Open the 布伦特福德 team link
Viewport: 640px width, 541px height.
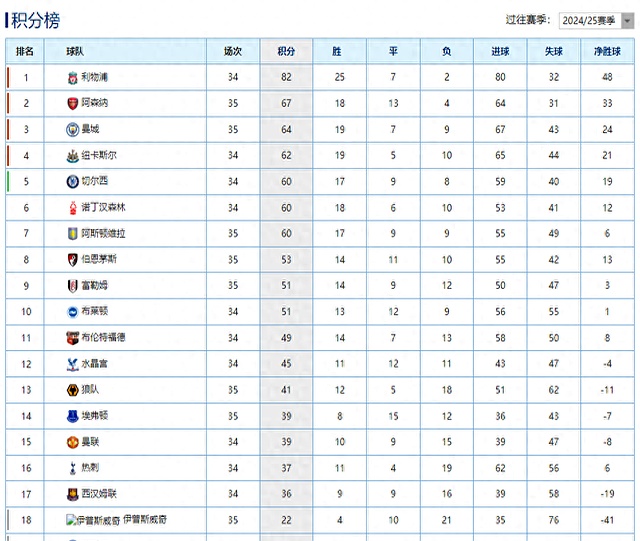coord(104,337)
